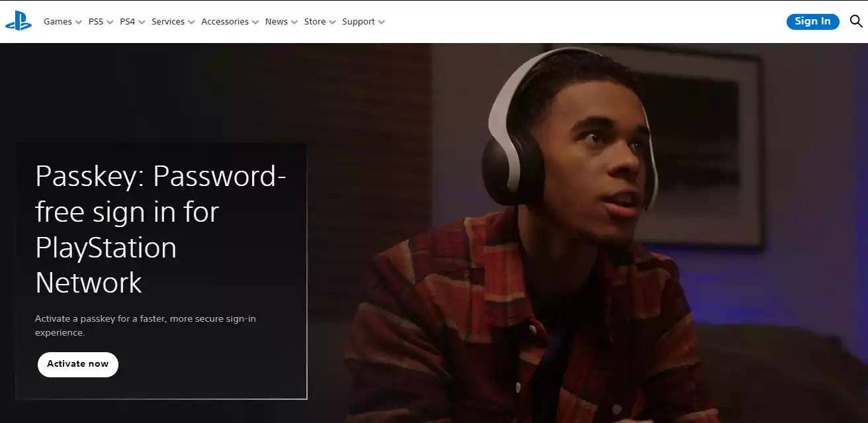Click the Passkey headline text
Viewport: 868px width, 423px height.
tap(161, 230)
